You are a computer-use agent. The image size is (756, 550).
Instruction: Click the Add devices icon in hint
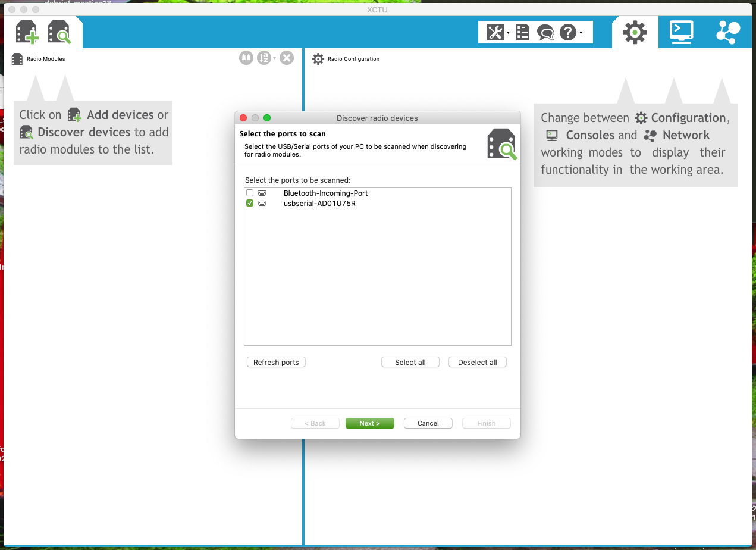click(x=74, y=115)
